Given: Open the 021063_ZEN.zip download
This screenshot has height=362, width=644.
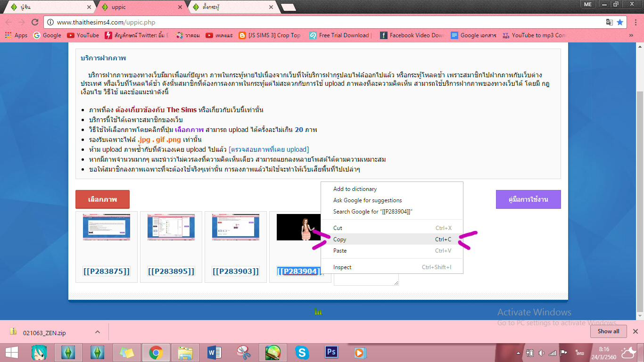Looking at the screenshot, I should [45, 332].
